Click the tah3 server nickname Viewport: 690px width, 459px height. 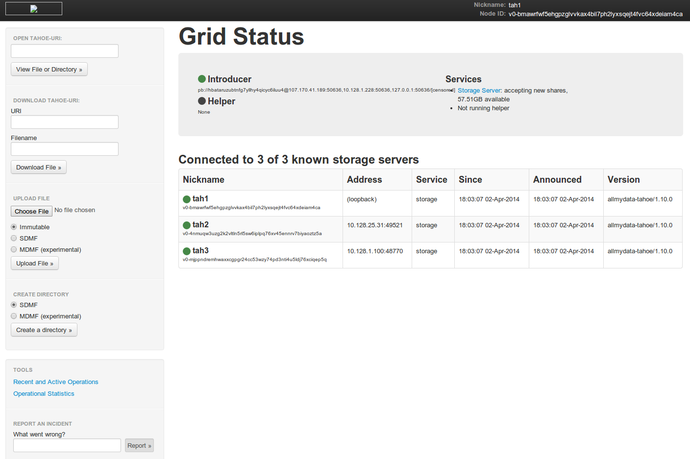[200, 250]
